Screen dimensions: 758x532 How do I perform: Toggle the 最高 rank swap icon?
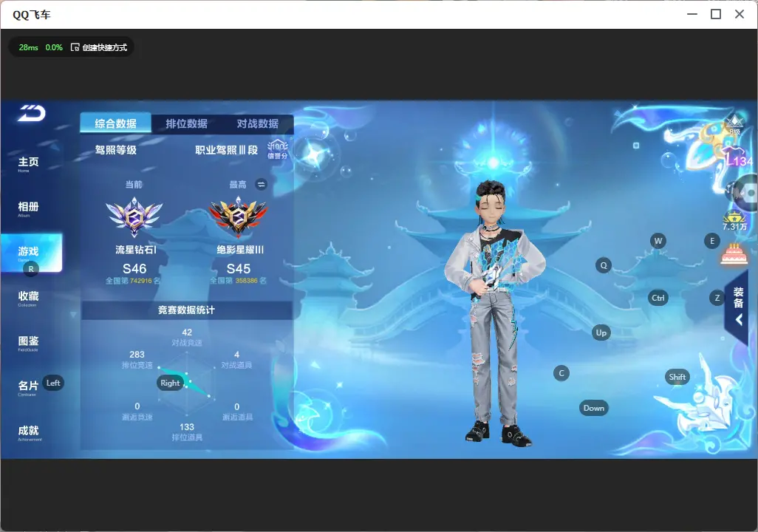pyautogui.click(x=261, y=184)
